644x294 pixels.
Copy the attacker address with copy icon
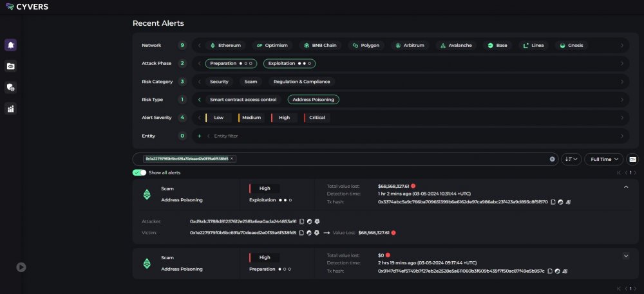(301, 221)
